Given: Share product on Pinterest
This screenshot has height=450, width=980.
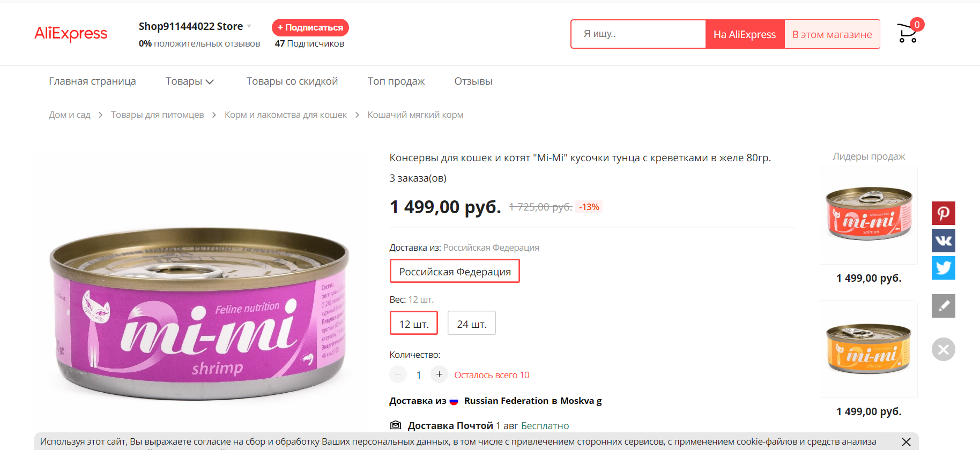Looking at the screenshot, I should (x=944, y=213).
